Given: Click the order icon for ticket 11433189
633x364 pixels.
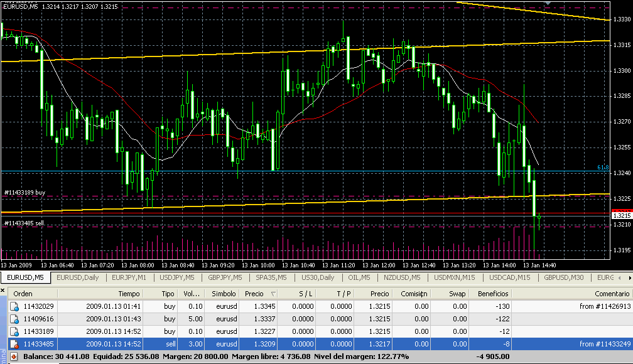Looking at the screenshot, I should pos(14,332).
